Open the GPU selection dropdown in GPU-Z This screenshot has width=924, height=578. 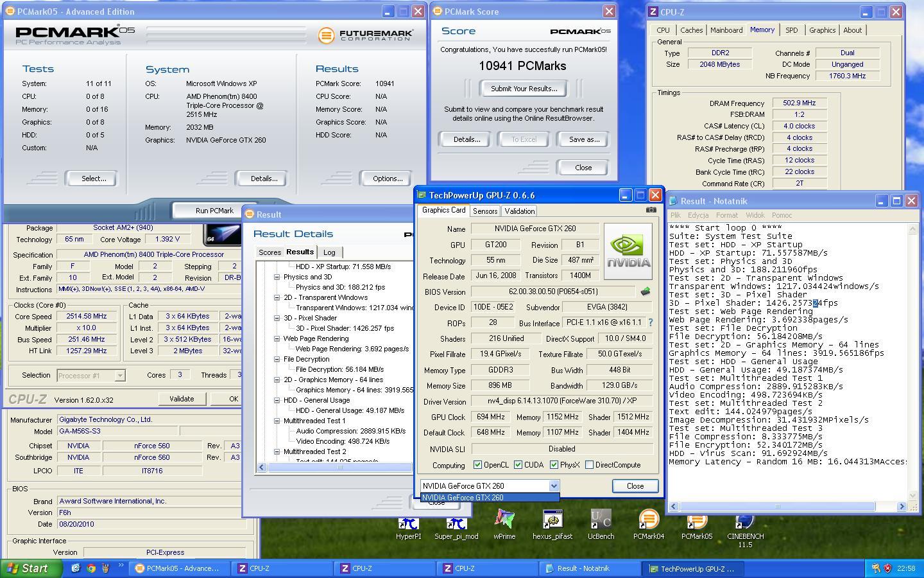click(554, 486)
